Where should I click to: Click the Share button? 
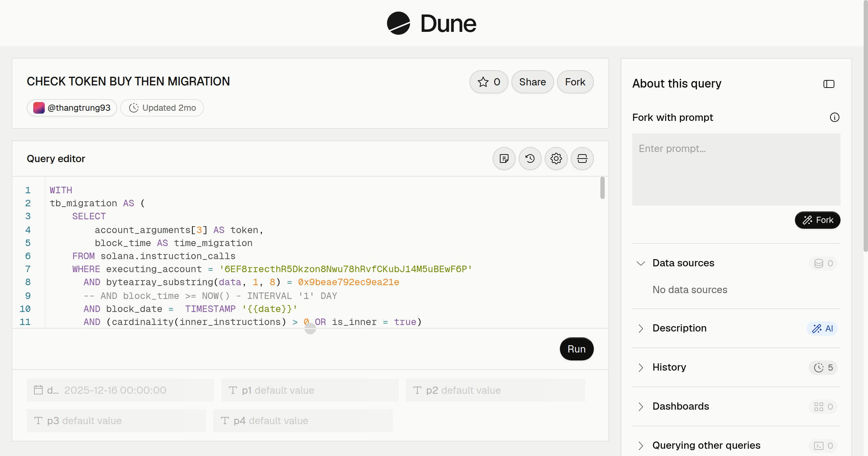tap(532, 82)
